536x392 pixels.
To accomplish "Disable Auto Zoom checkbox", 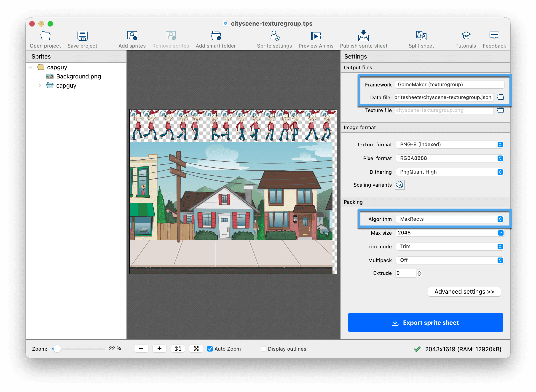I will (x=210, y=349).
